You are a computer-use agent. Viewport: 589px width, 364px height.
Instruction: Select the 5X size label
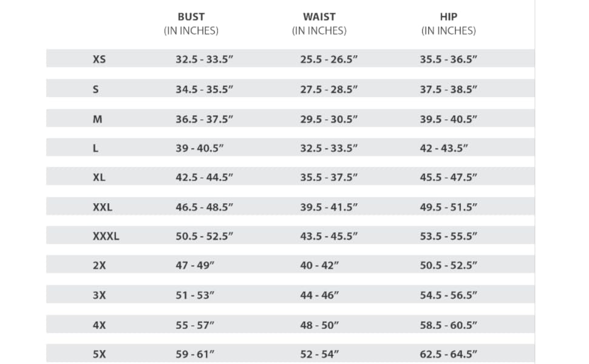[99, 354]
